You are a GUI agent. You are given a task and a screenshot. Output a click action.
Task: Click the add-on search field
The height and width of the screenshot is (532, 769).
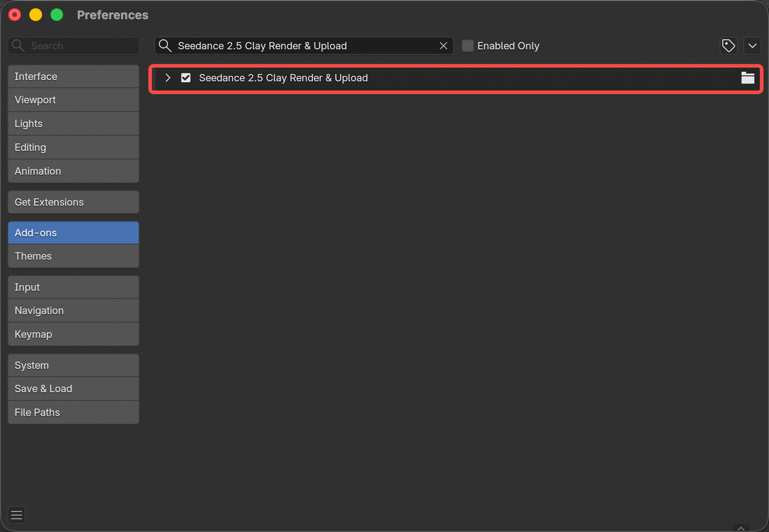tap(303, 46)
